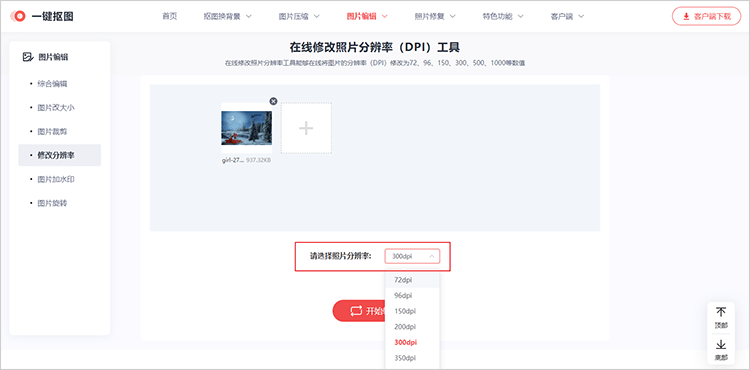Open the 300dpi resolution combo box
The height and width of the screenshot is (370, 750).
(x=412, y=257)
